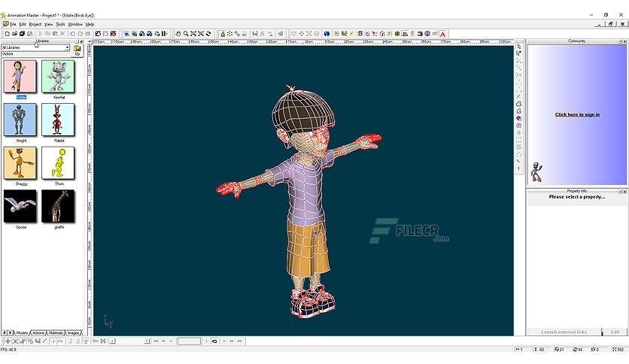629x364 pixels.
Task: Click the 'Click here to sign in' link
Action: (577, 114)
